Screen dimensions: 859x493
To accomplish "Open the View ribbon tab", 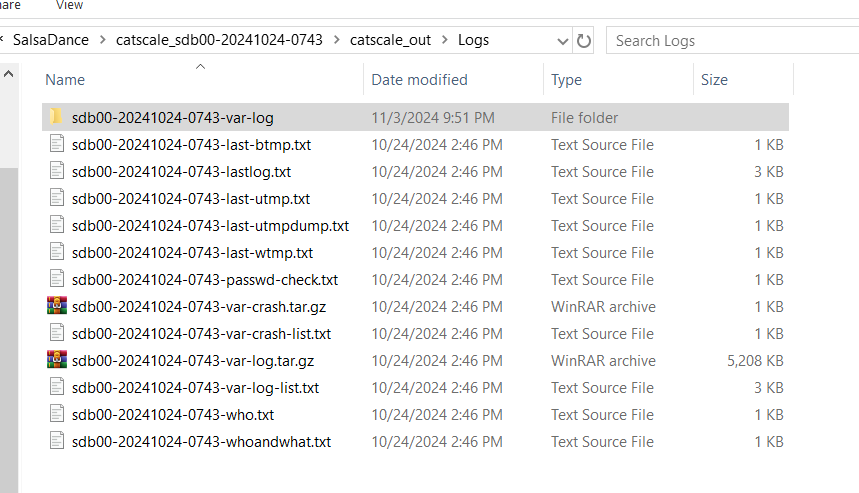I will [x=70, y=5].
